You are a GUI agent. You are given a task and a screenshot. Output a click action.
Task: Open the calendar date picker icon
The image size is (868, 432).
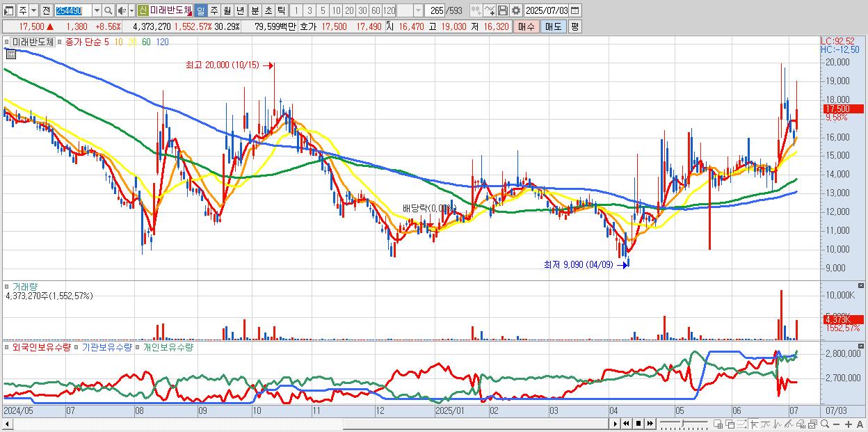[574, 10]
